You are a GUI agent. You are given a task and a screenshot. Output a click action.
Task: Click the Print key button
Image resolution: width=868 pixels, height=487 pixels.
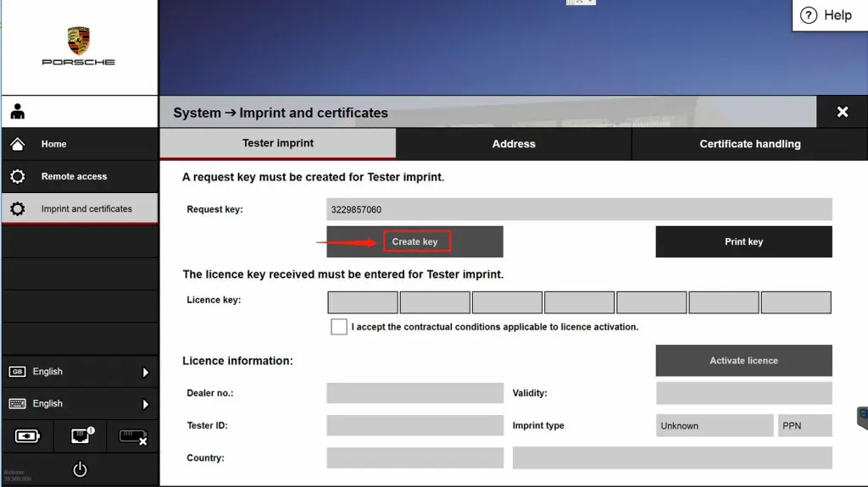tap(743, 241)
